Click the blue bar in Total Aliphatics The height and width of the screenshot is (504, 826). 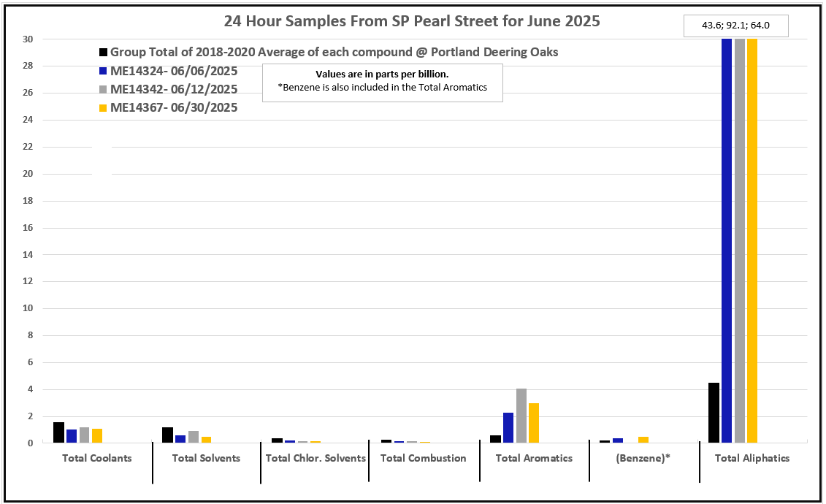click(727, 241)
